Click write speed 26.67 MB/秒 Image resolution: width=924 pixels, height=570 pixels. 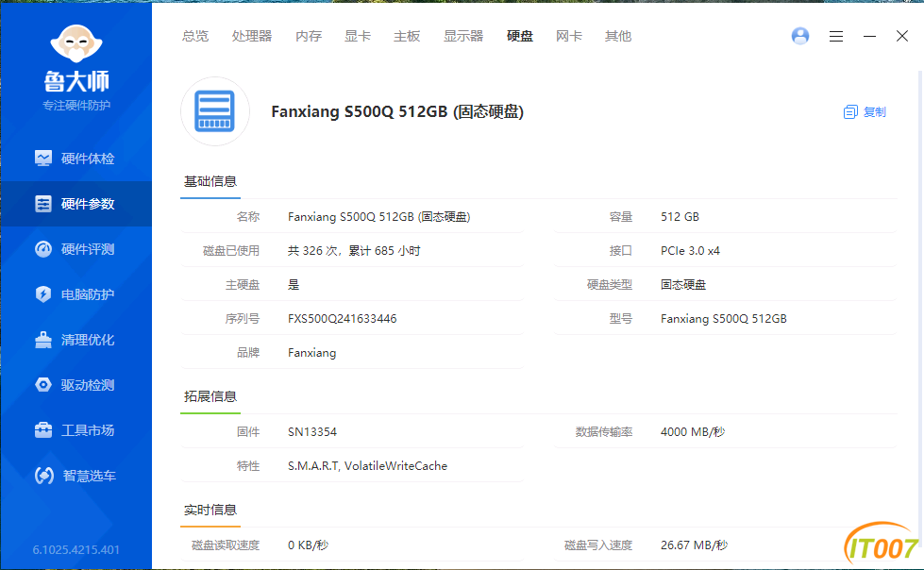pos(694,545)
